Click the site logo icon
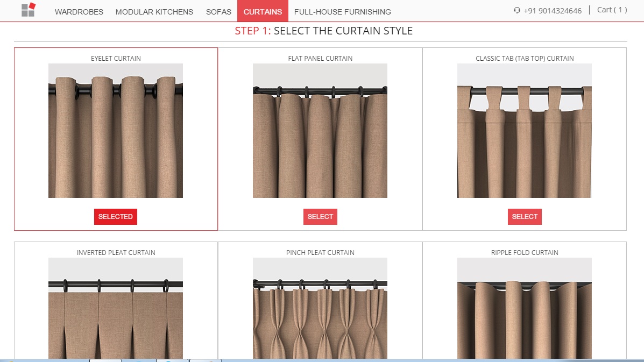This screenshot has height=362, width=644. pyautogui.click(x=29, y=10)
